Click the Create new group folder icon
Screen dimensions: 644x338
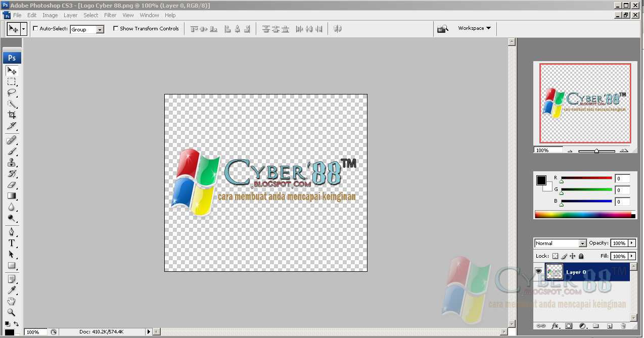pos(596,326)
